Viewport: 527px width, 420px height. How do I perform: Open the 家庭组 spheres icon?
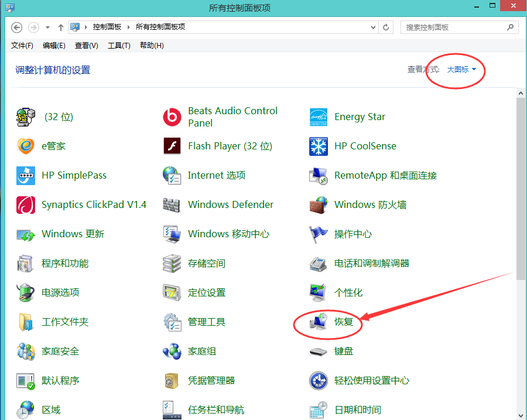tap(172, 351)
